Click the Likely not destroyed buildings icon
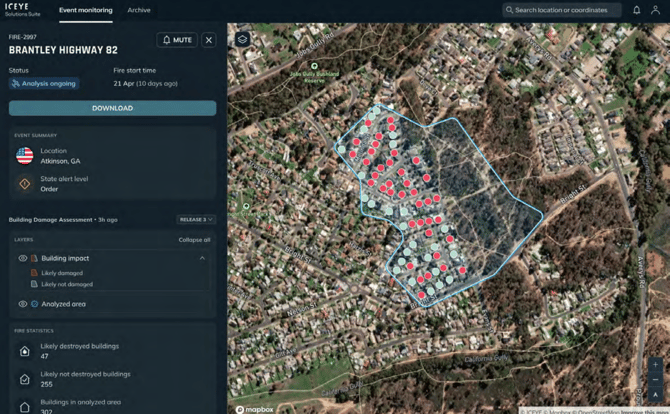This screenshot has width=670, height=414. click(25, 379)
